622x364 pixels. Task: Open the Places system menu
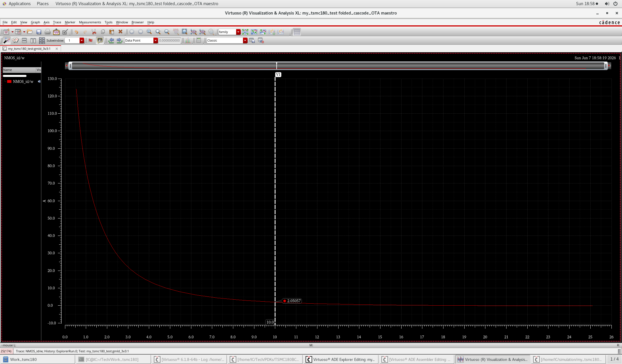(x=42, y=4)
